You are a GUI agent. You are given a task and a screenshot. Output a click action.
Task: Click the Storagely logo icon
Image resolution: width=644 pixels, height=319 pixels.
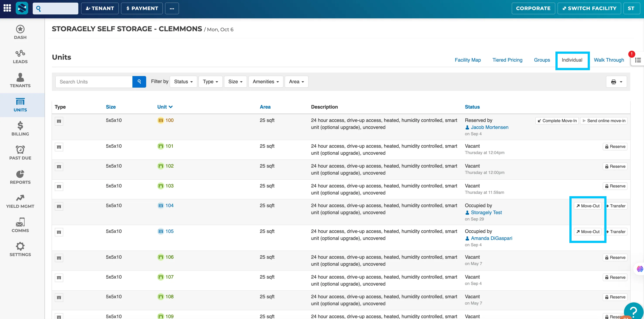tap(22, 8)
